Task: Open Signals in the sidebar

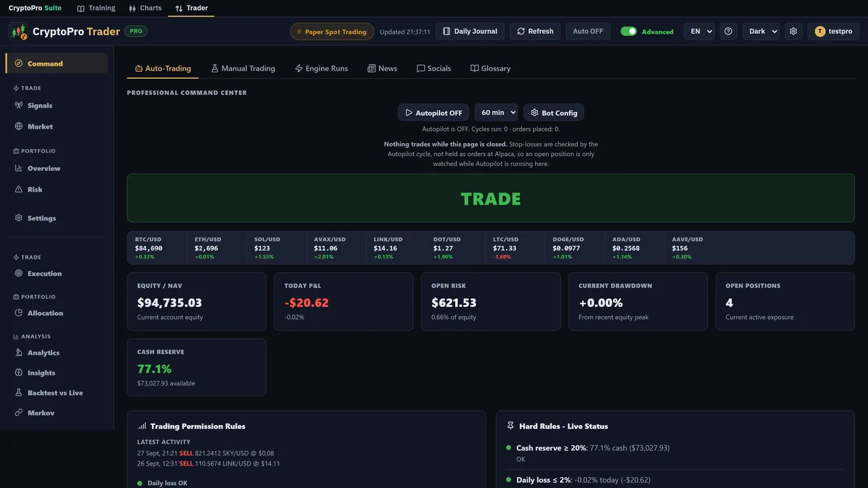Action: 56,106
